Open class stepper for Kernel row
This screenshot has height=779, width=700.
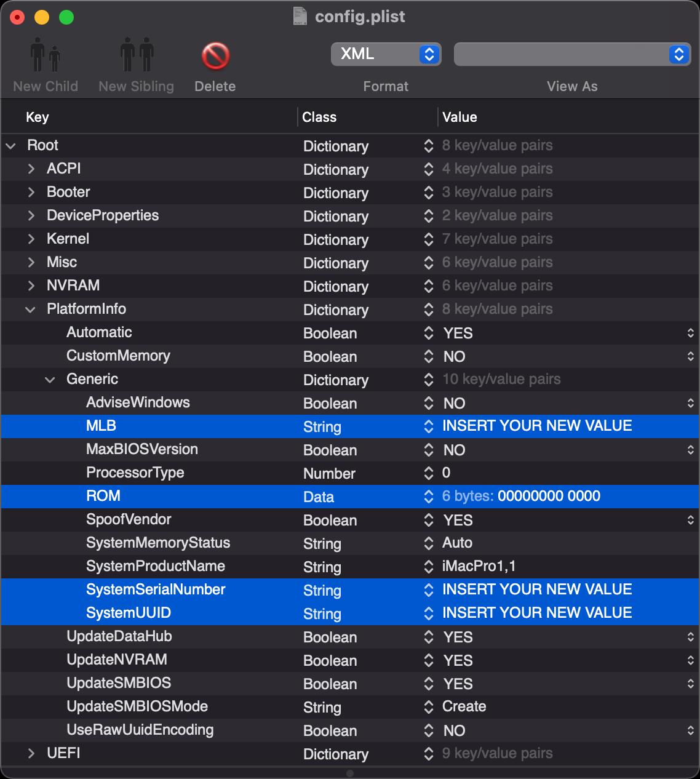(429, 239)
